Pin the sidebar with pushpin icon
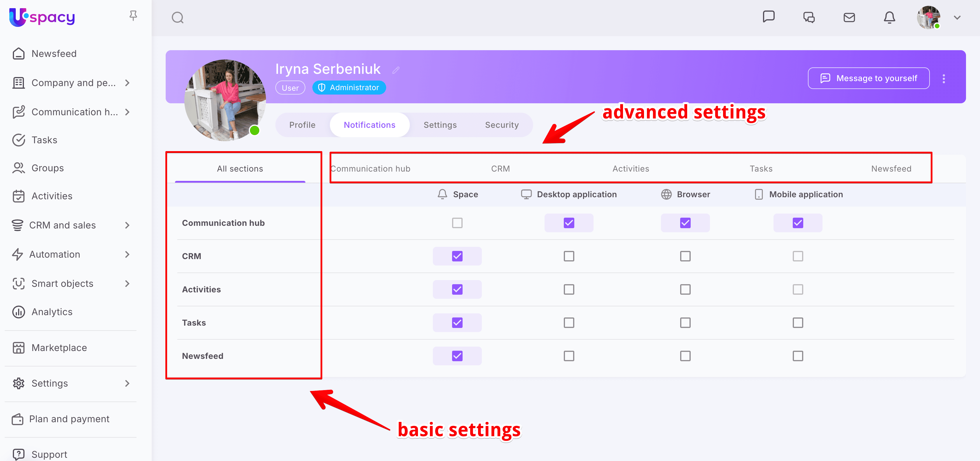This screenshot has height=461, width=980. 133,15
